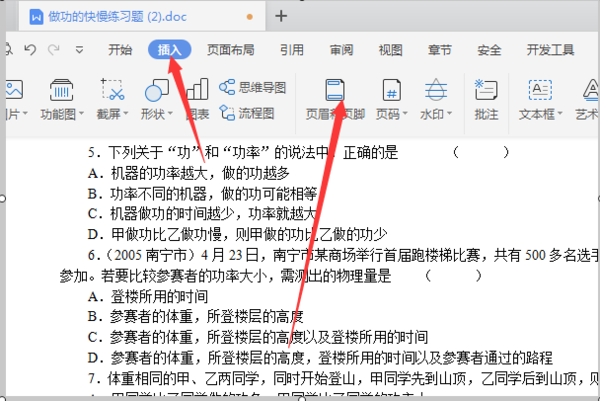
Task: Expand the 页码 dropdown arrow
Action: coord(405,114)
